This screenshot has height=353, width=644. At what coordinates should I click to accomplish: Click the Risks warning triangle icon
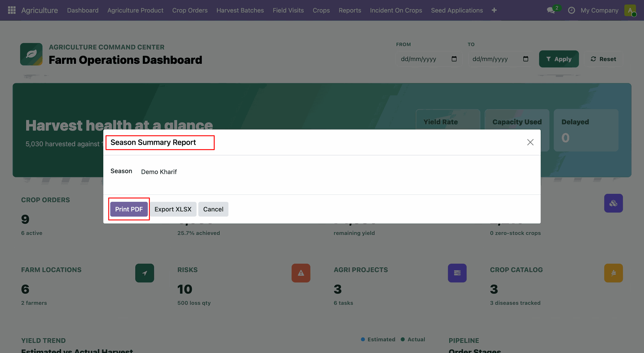click(x=301, y=273)
